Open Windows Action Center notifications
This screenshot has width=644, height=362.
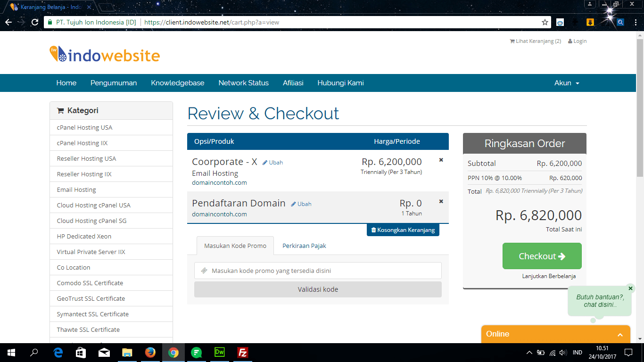click(628, 353)
